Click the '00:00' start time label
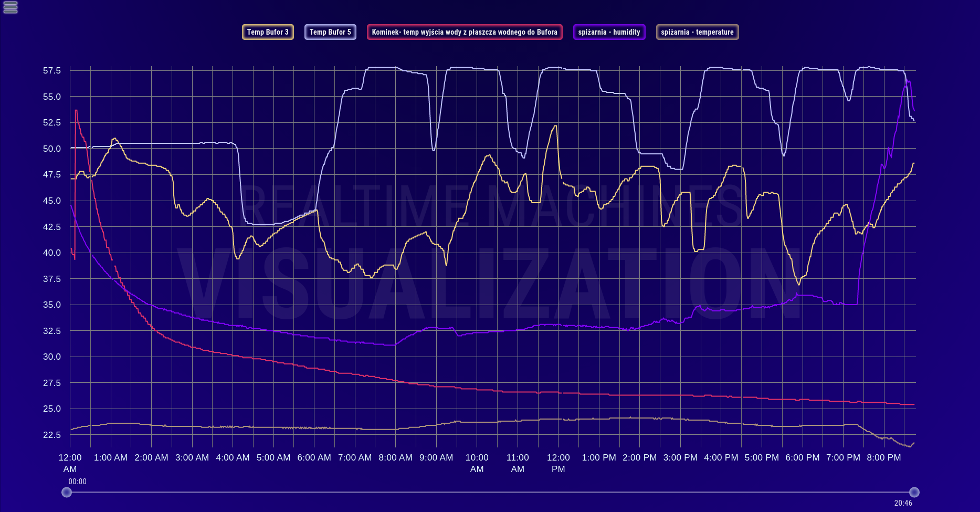 pyautogui.click(x=78, y=481)
